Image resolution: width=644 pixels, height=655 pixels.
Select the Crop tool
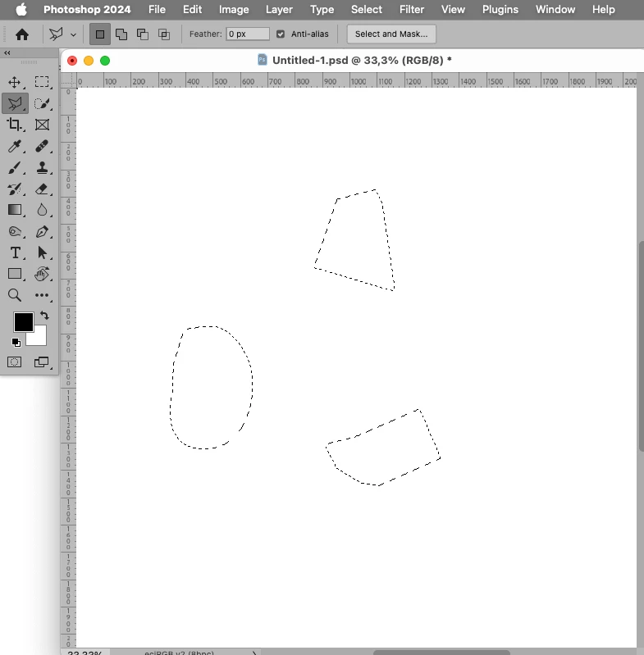(x=15, y=125)
